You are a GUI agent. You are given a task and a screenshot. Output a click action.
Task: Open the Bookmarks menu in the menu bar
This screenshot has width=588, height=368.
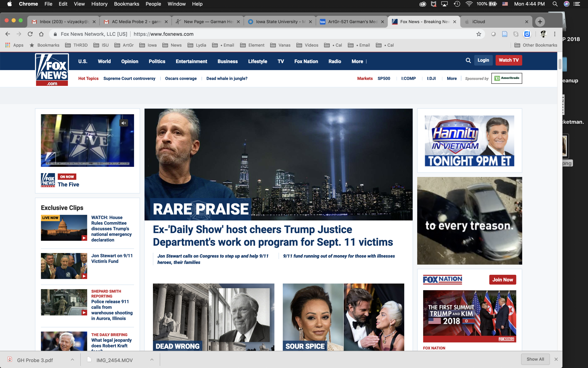126,4
